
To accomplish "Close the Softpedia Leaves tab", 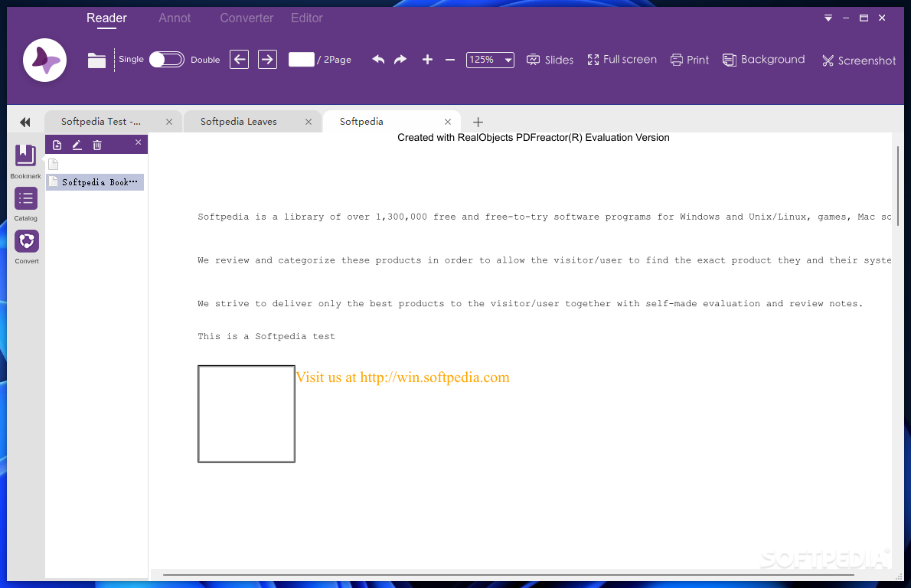I will (x=309, y=122).
